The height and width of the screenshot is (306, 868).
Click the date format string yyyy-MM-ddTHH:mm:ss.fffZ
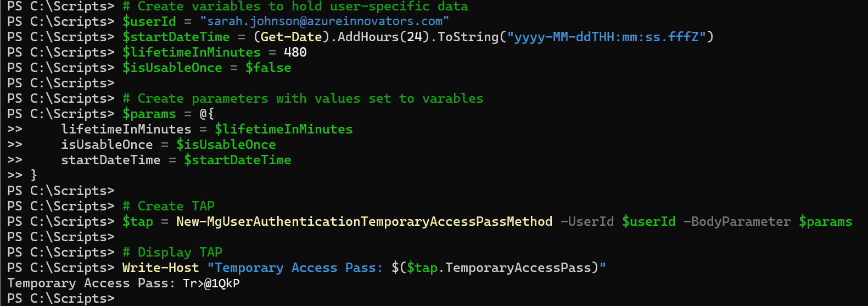(x=606, y=37)
